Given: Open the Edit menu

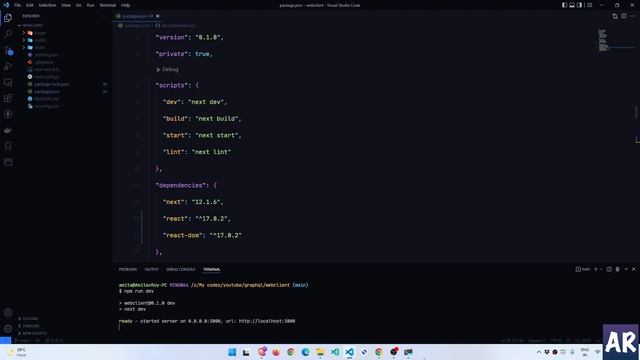Looking at the screenshot, I should coord(29,5).
